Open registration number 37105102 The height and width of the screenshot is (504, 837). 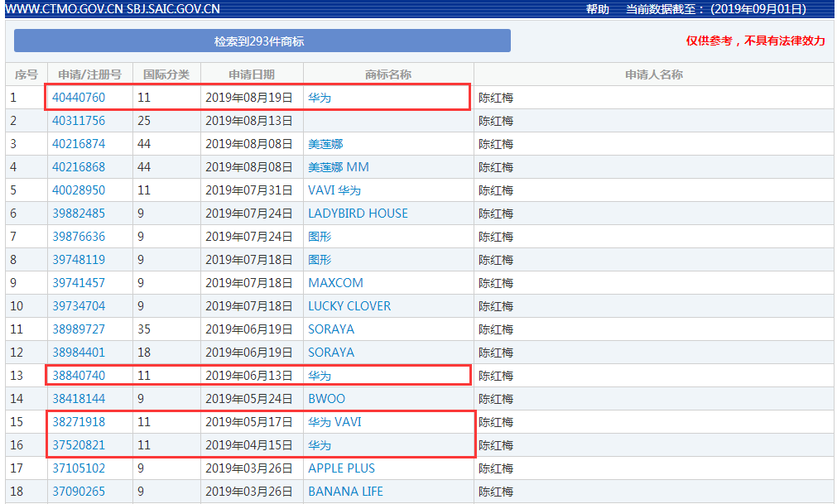(x=79, y=468)
